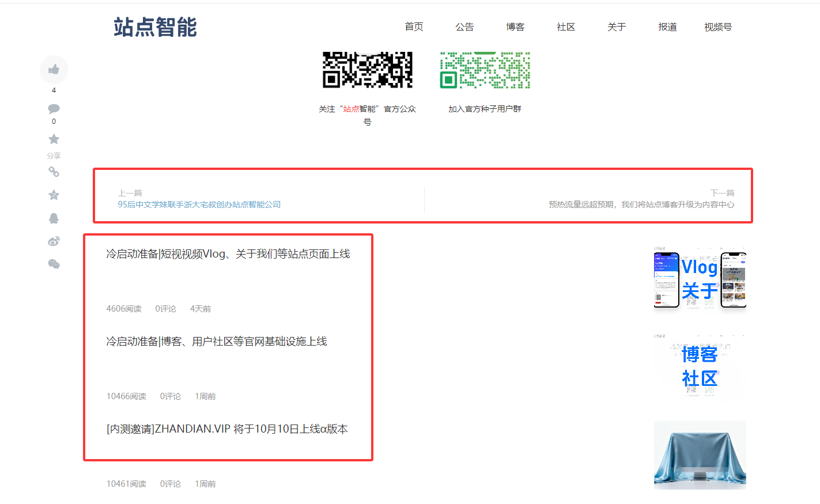Open the 视频号 menu item

click(x=718, y=27)
